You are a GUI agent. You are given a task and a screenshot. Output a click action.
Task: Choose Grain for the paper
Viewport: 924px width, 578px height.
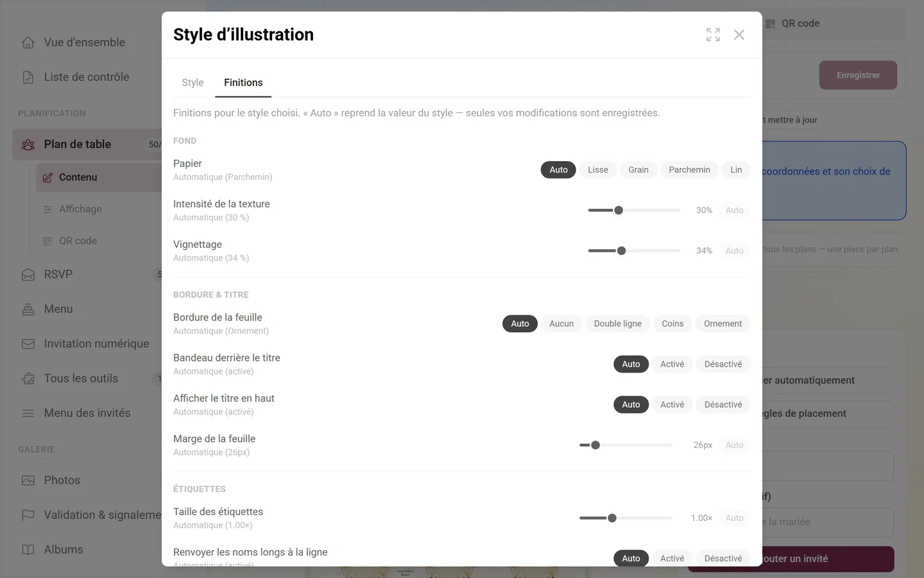[638, 170]
